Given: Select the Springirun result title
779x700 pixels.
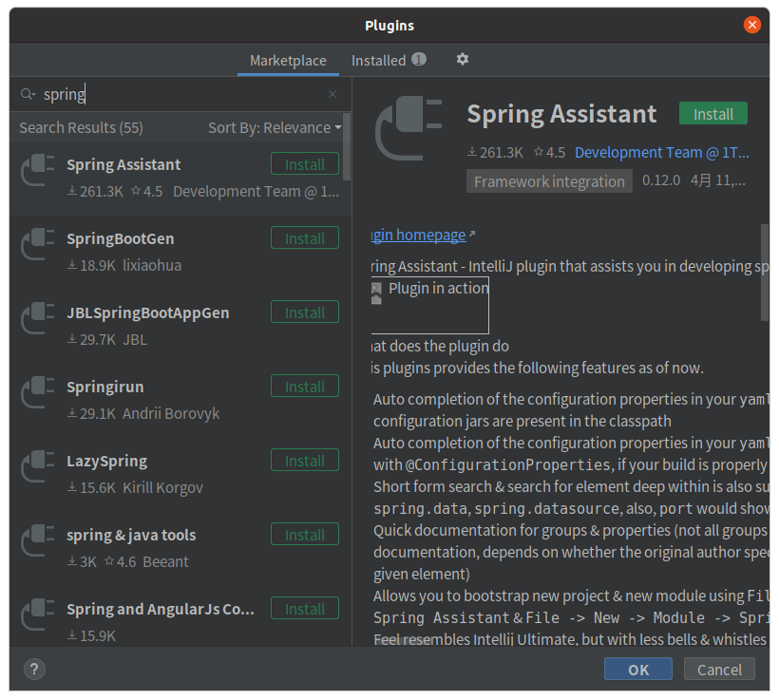Looking at the screenshot, I should tap(105, 387).
